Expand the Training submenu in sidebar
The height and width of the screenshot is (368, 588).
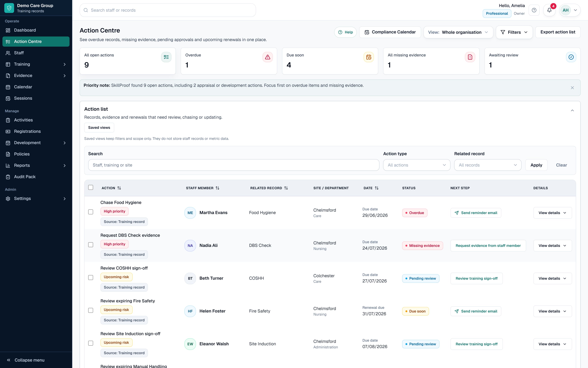64,64
